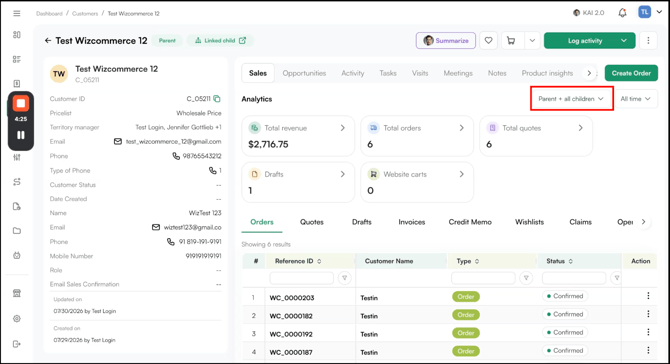The image size is (670, 364).
Task: Click the phone icon next to 98765543212
Action: [x=176, y=156]
